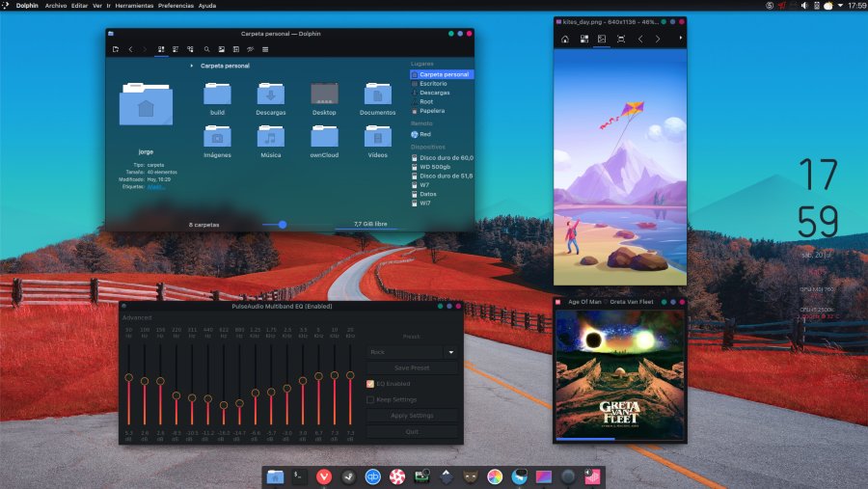Open the Preset dropdown showing Rock
The image size is (868, 489).
pyautogui.click(x=413, y=352)
